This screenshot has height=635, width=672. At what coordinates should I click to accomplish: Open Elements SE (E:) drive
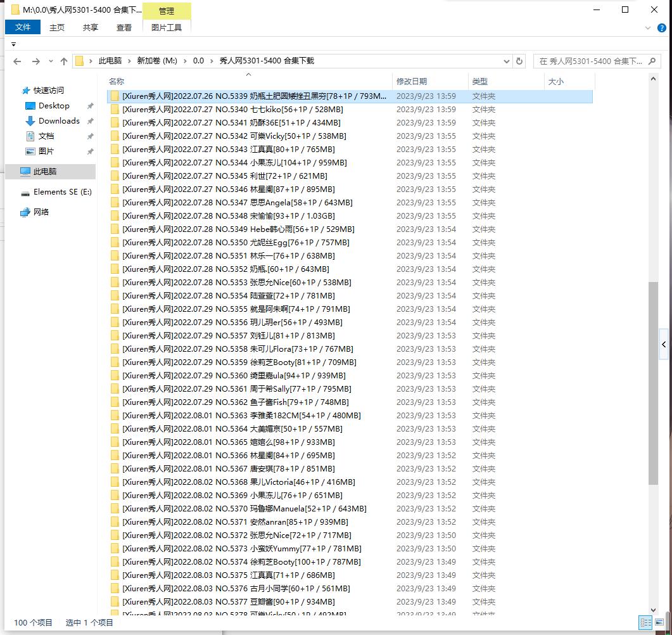tap(63, 192)
